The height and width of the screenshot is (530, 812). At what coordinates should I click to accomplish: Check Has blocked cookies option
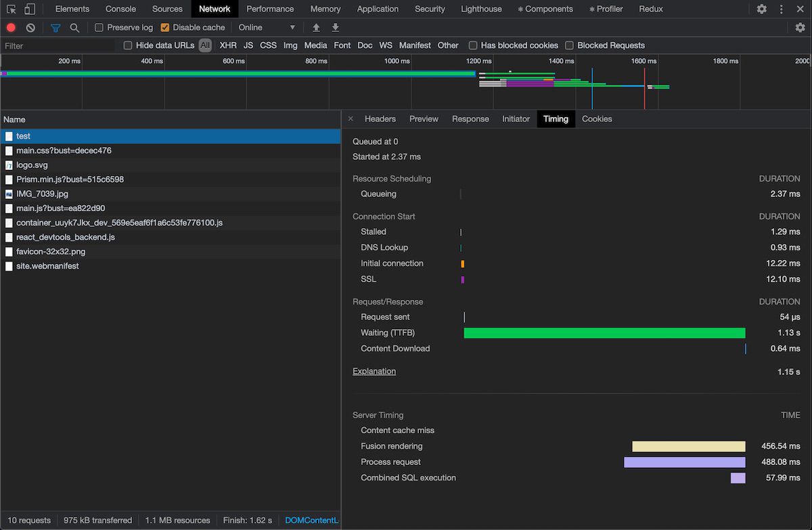(x=473, y=45)
